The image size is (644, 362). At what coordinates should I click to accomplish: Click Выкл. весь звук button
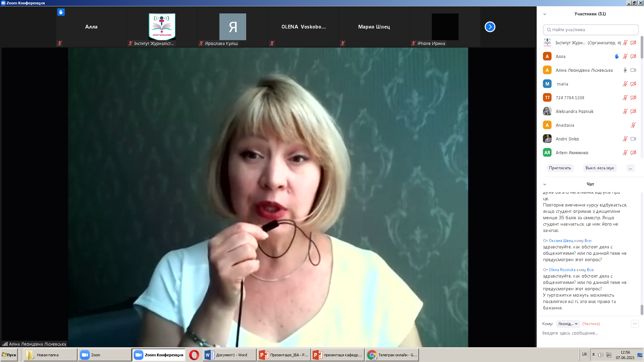[x=599, y=168]
